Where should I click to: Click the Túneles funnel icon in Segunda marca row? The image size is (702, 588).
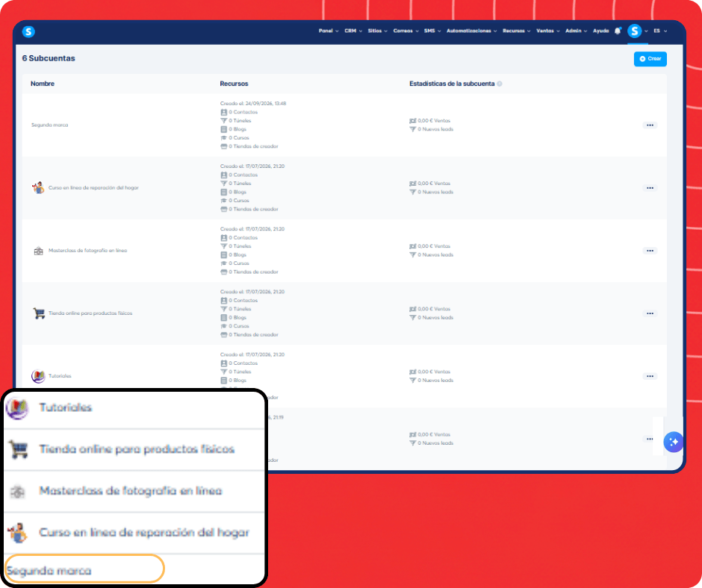(x=224, y=121)
